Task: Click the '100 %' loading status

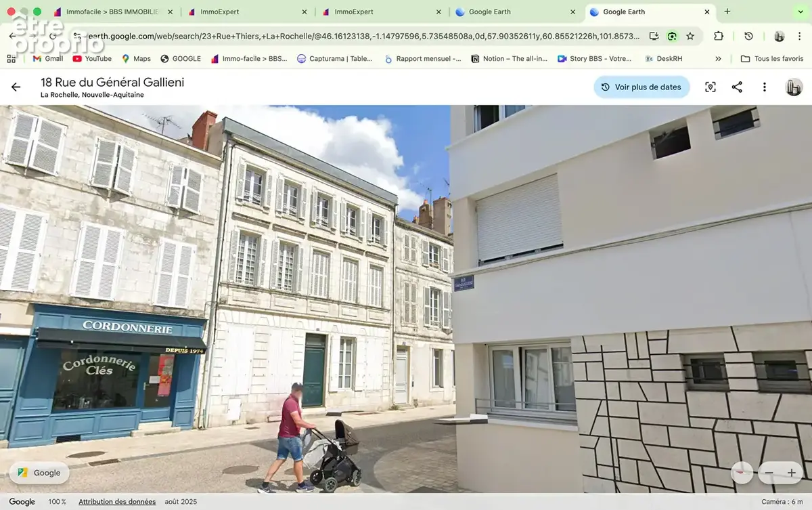Action: 58,502
